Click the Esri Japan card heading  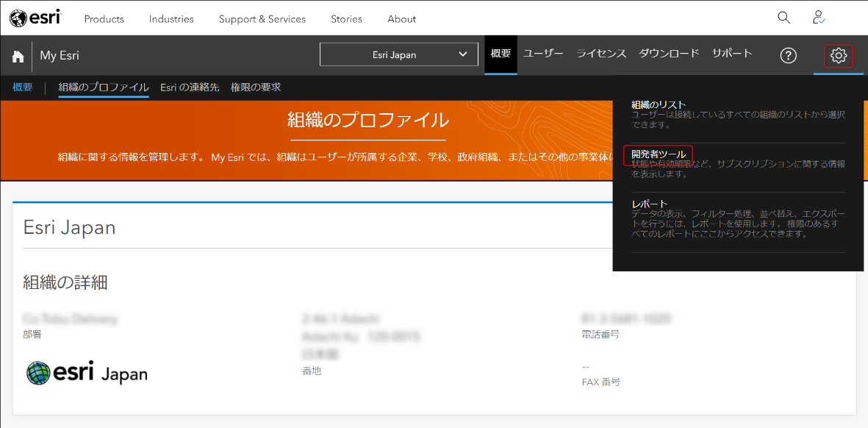click(69, 227)
